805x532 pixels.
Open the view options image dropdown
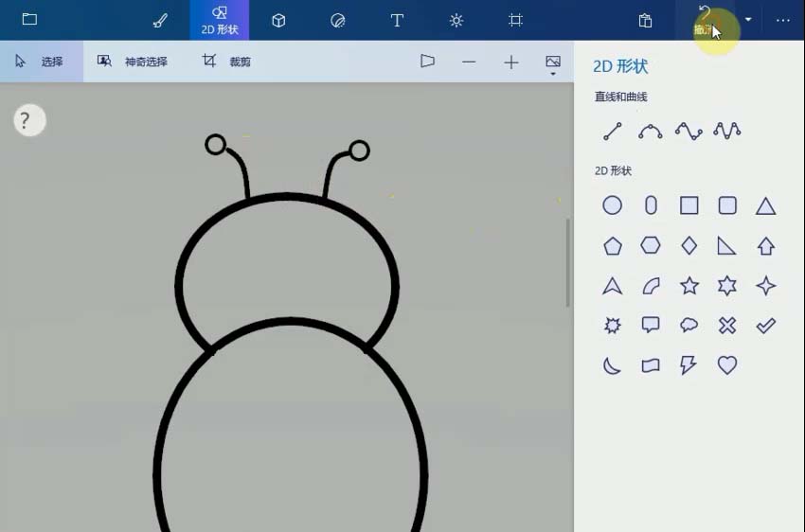[x=553, y=64]
